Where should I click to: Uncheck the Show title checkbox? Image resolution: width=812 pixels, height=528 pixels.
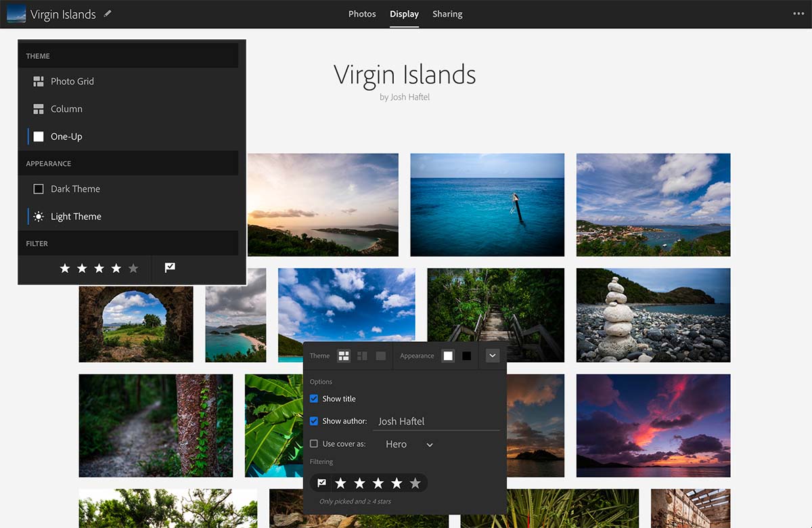point(314,399)
